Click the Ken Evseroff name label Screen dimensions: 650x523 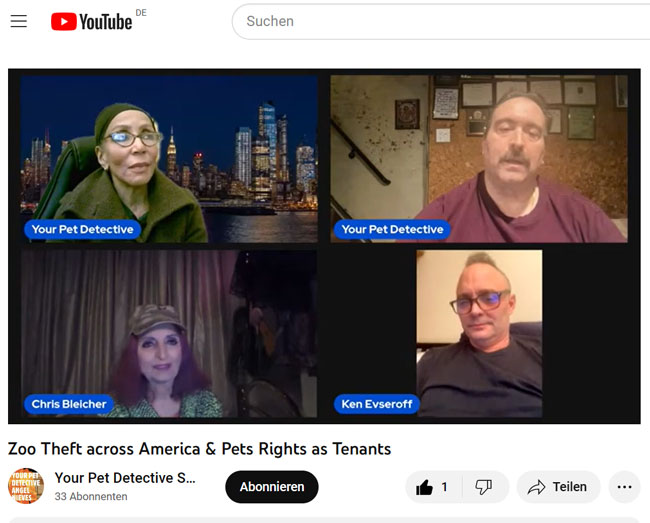[x=378, y=405]
